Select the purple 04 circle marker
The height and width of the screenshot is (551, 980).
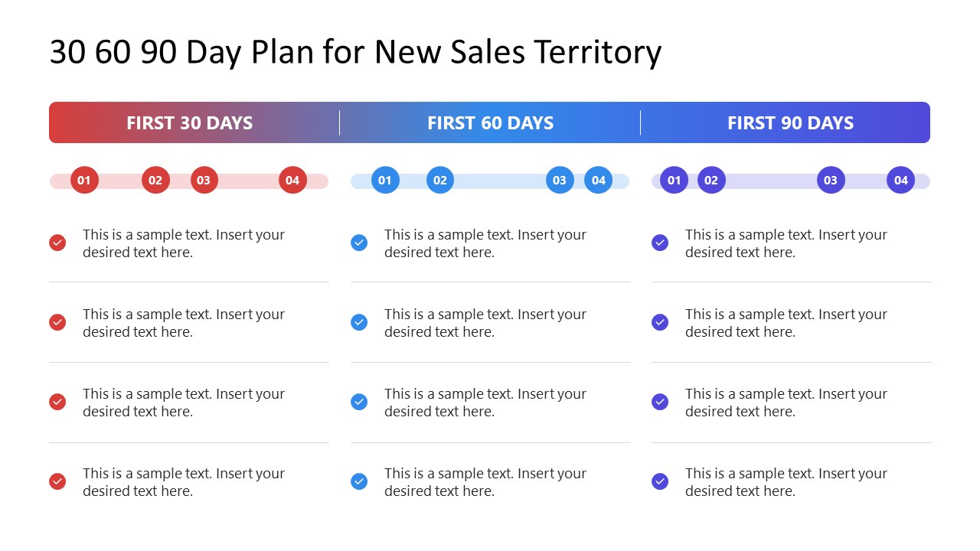click(x=900, y=181)
